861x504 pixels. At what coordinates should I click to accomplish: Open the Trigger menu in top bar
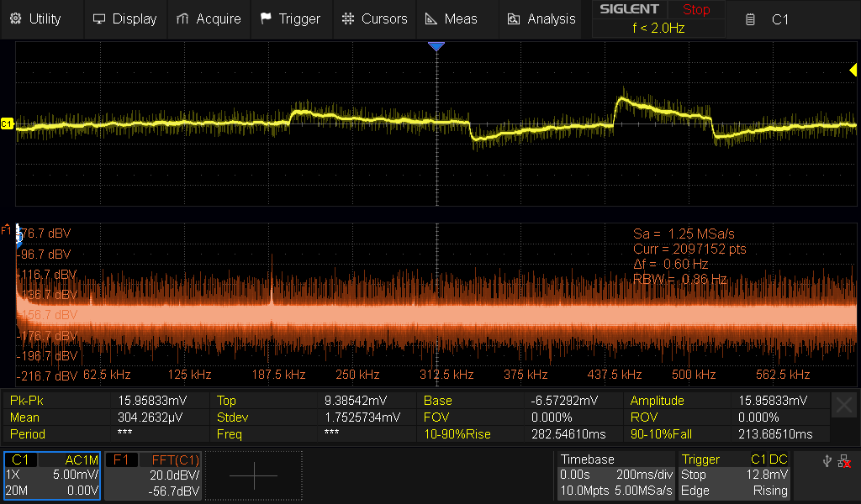click(290, 18)
